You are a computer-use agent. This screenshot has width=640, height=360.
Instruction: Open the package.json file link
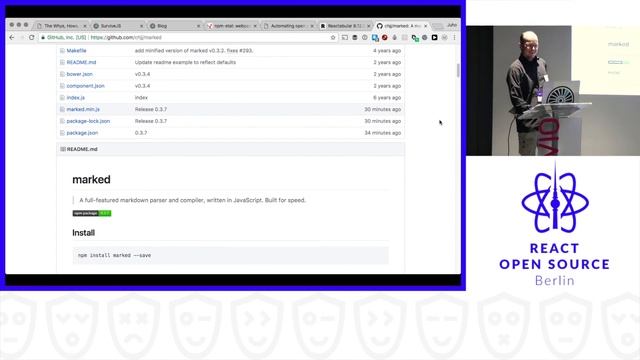(82, 133)
